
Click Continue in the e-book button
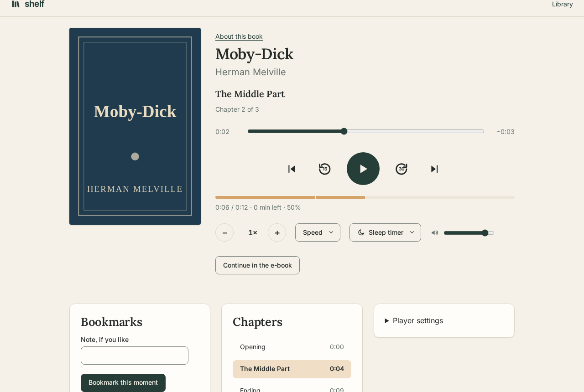coord(257,265)
